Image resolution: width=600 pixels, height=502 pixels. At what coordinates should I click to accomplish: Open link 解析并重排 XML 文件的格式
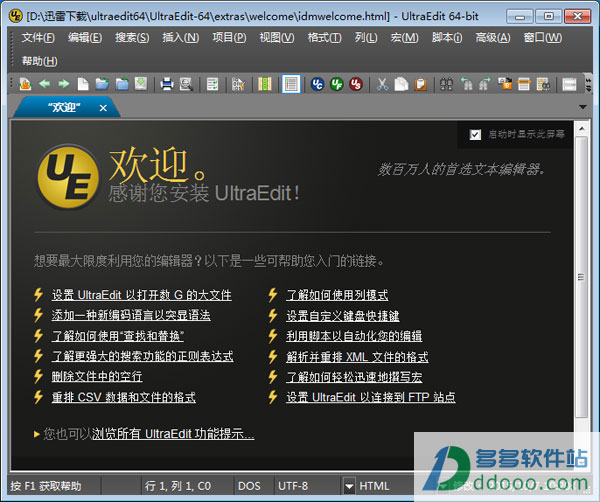pos(357,357)
